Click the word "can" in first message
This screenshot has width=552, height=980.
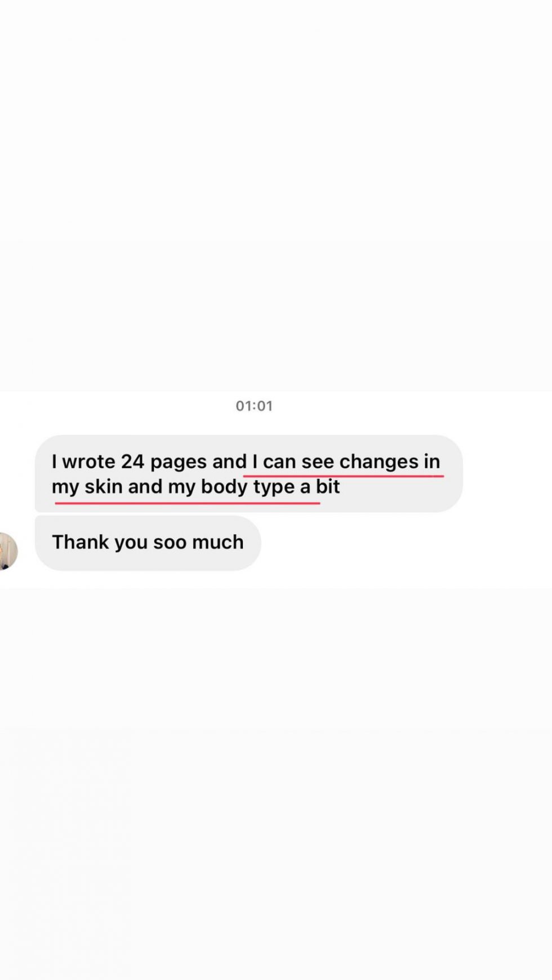tap(279, 462)
